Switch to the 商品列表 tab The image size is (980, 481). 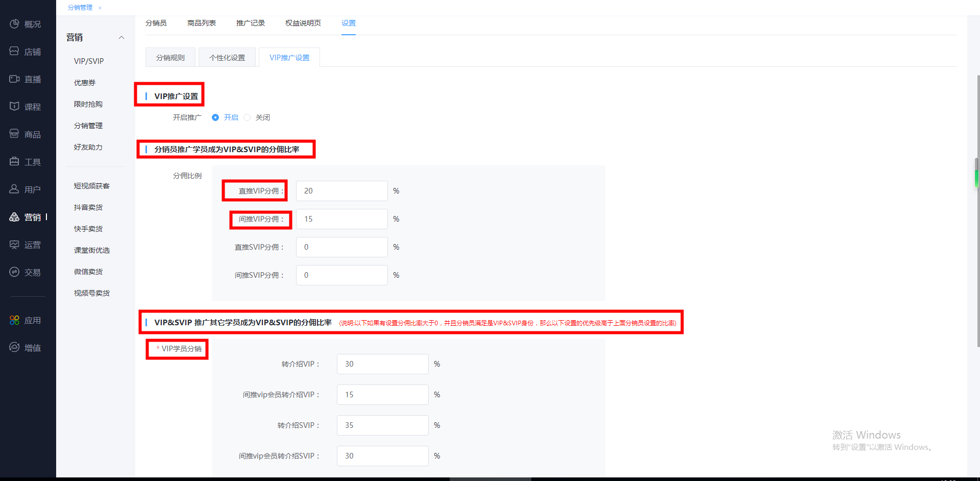tap(202, 23)
